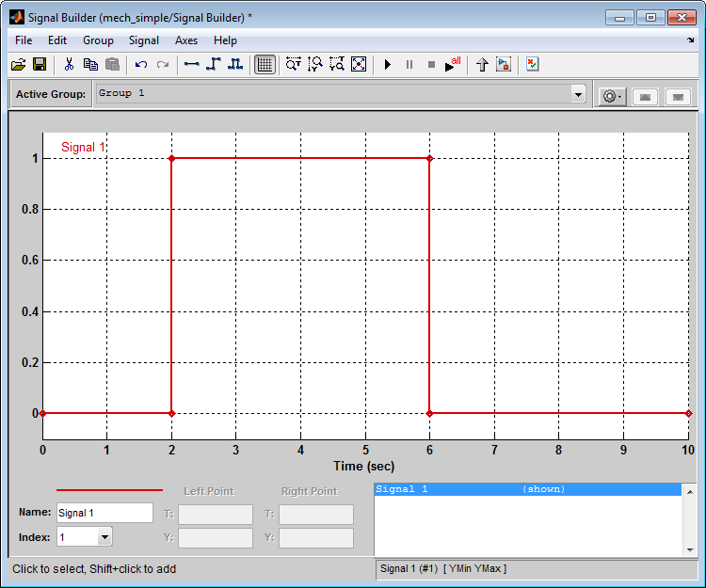
Task: Click the 'Signal 1 (#1) [ YMin YMax ]' status text
Action: 443,568
